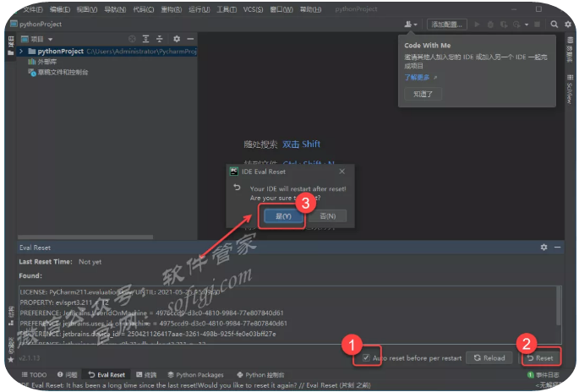Click the locate target icon in project panel
The image size is (579, 392).
click(x=132, y=39)
